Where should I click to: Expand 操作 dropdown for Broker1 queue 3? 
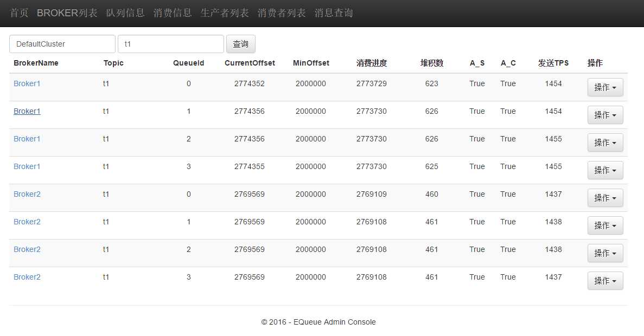point(605,170)
